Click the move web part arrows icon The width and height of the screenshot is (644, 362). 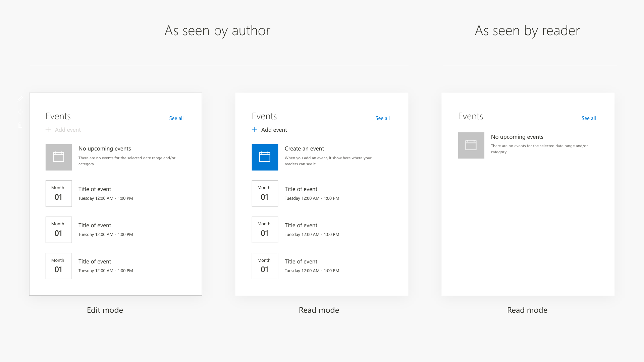coord(20,112)
